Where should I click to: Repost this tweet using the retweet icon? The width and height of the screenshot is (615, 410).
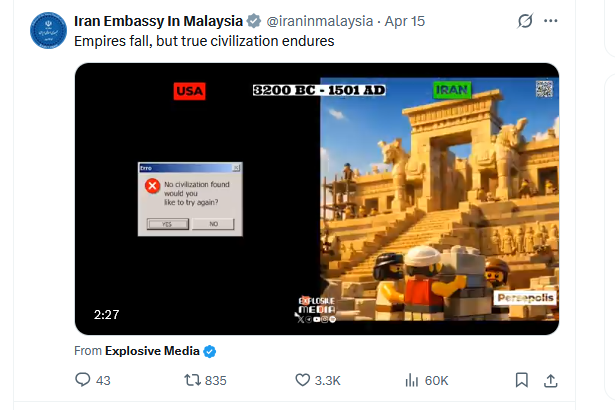(x=192, y=380)
